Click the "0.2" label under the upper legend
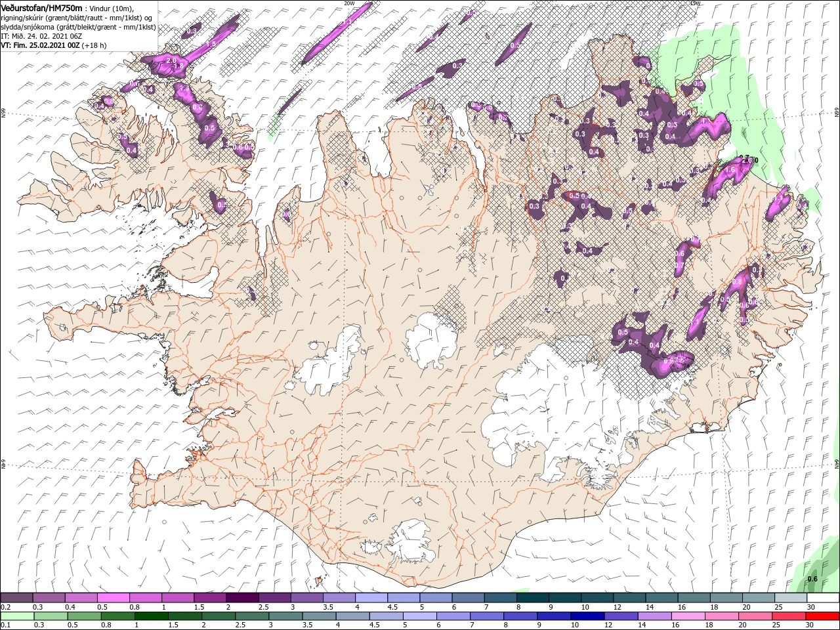Screen dimensions: 840x630 click(x=5, y=607)
